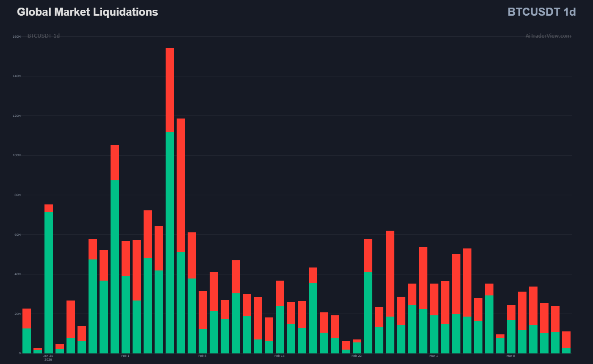Screen dimensions: 593x364
Task: Click the faded BTCUSDT 1d chart watermark
Action: (x=44, y=36)
